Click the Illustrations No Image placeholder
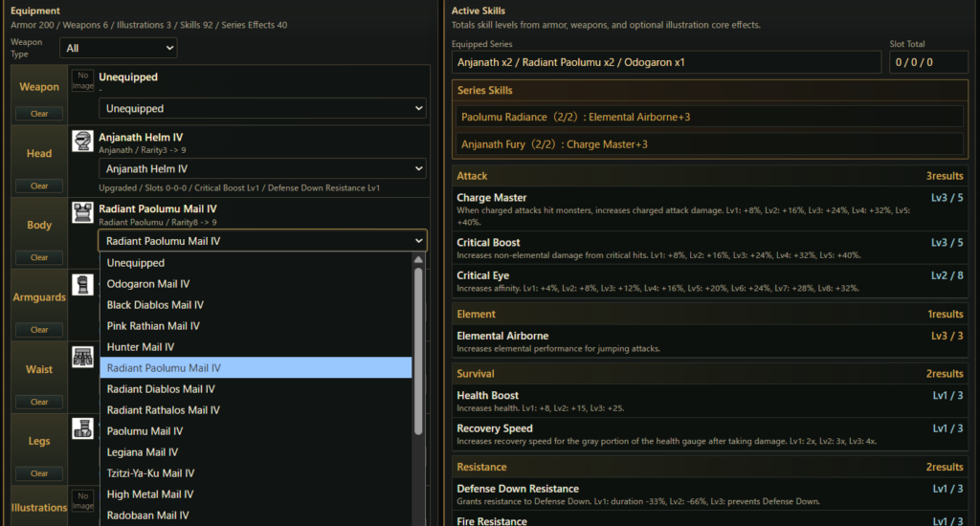The image size is (980, 526). (x=82, y=500)
